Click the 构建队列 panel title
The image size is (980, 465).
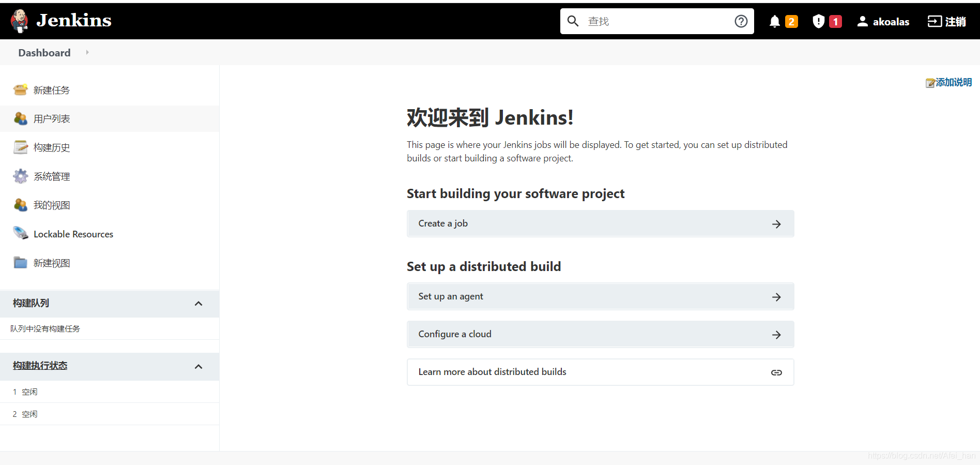point(31,303)
